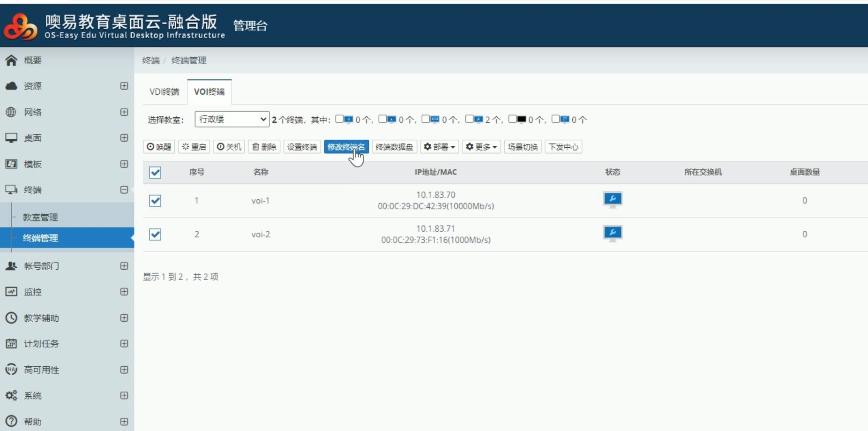Screen dimensions: 868x431
Task: Click the 监控 monitor chart icon
Action: coord(11,292)
